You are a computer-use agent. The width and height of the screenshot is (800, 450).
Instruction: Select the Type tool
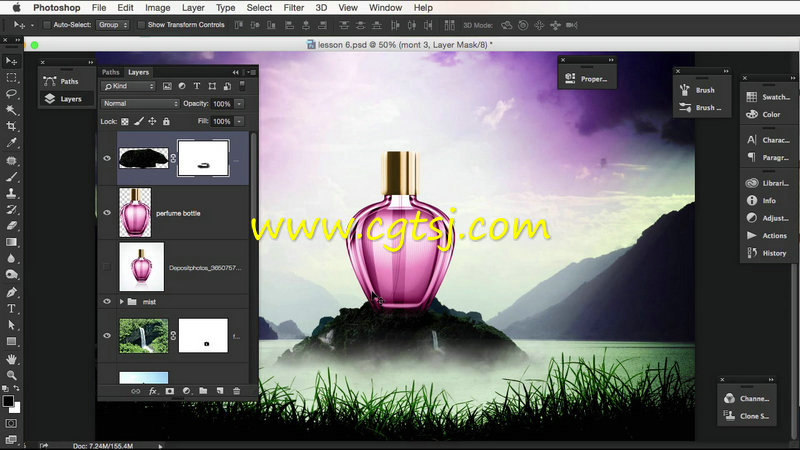11,309
